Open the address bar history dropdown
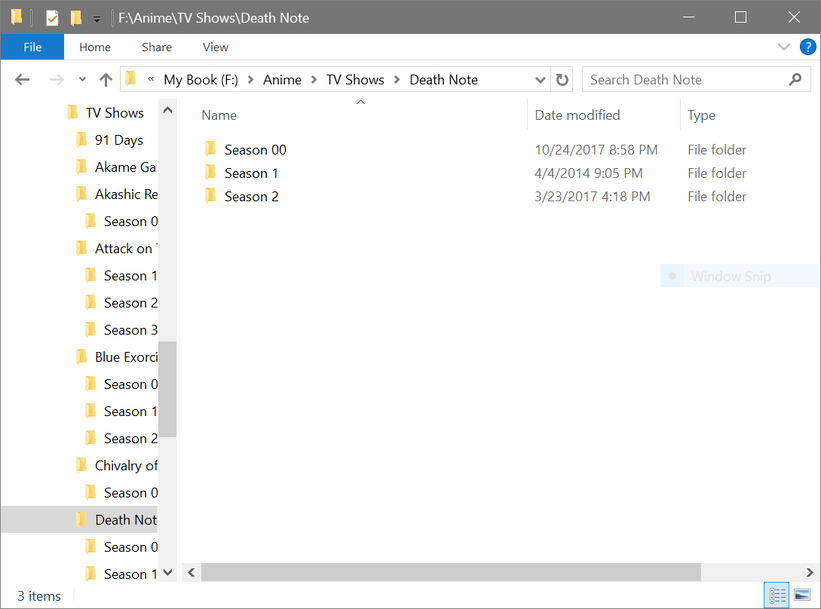Viewport: 821px width, 609px height. click(x=540, y=80)
